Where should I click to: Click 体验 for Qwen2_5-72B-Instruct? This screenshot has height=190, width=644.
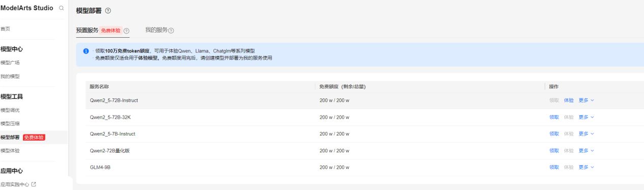pyautogui.click(x=569, y=100)
